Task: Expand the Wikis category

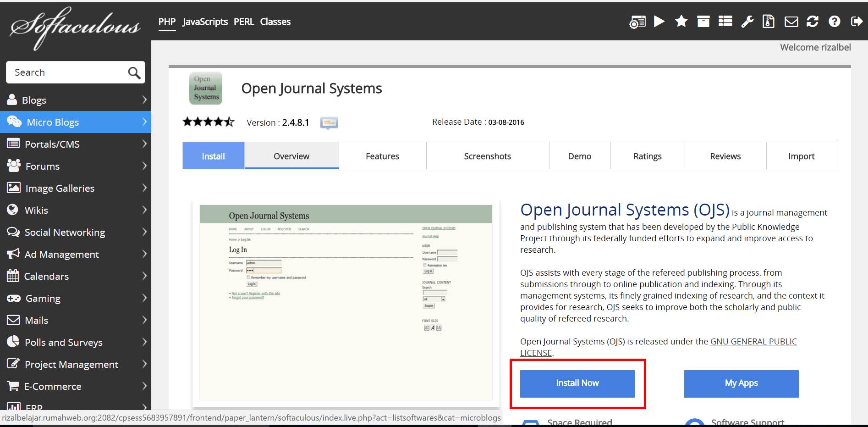Action: (76, 210)
